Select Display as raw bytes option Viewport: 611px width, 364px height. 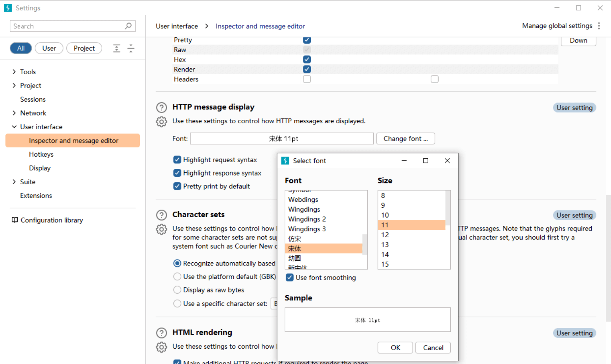click(177, 290)
